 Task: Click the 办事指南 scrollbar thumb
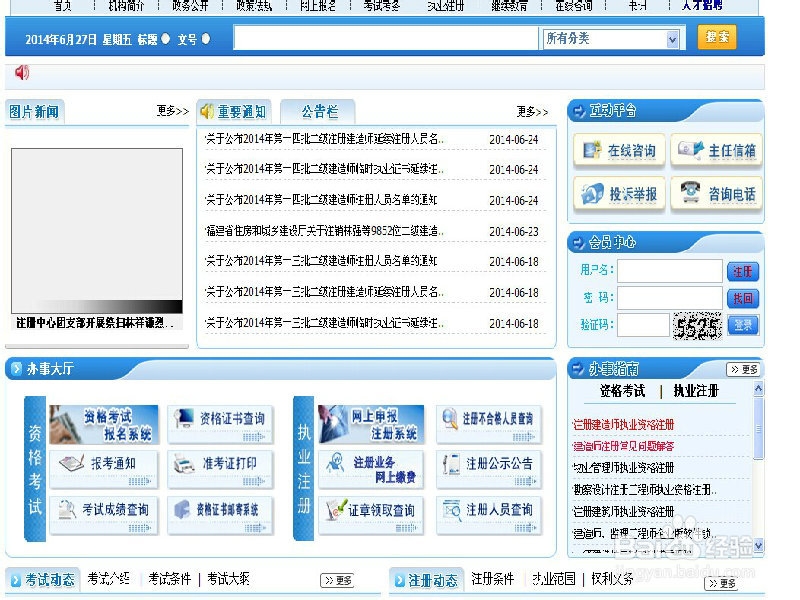pos(759,428)
